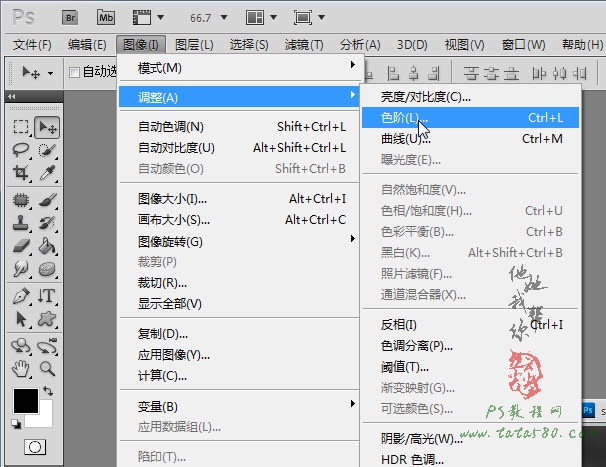Choose 曲线(U)... Curves command
The height and width of the screenshot is (467, 606).
pyautogui.click(x=470, y=138)
